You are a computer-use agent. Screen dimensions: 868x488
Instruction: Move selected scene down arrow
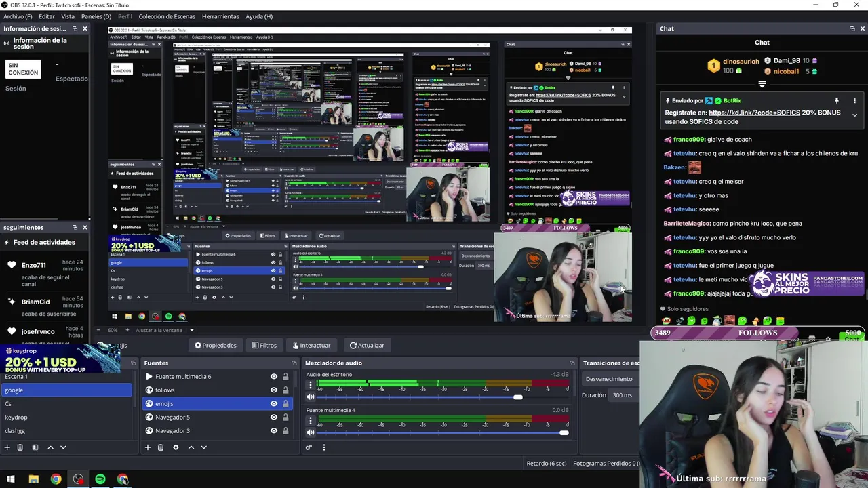63,447
